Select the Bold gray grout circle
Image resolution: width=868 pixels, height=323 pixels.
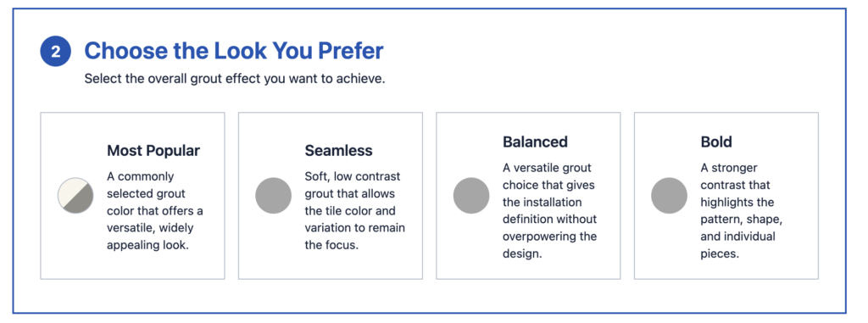pyautogui.click(x=669, y=196)
